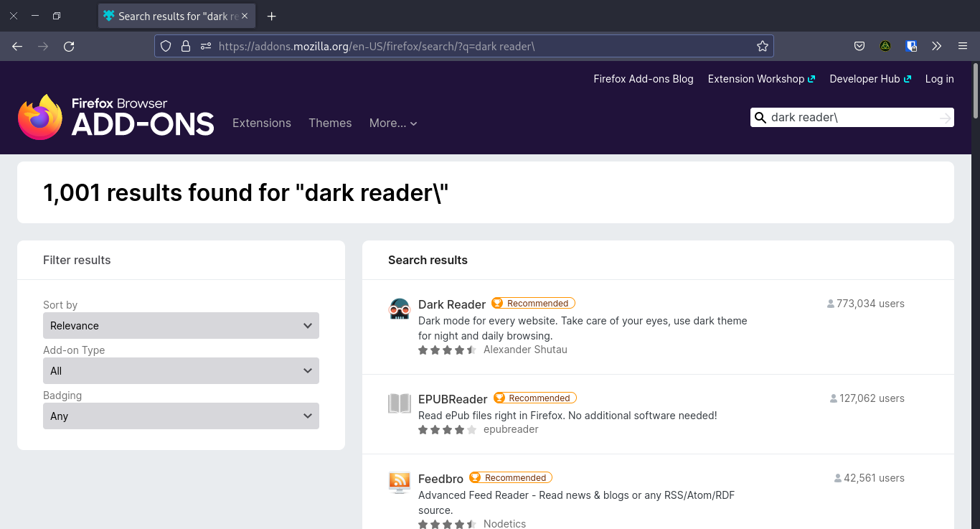
Task: Bookmark this page with the star icon
Action: pos(763,46)
